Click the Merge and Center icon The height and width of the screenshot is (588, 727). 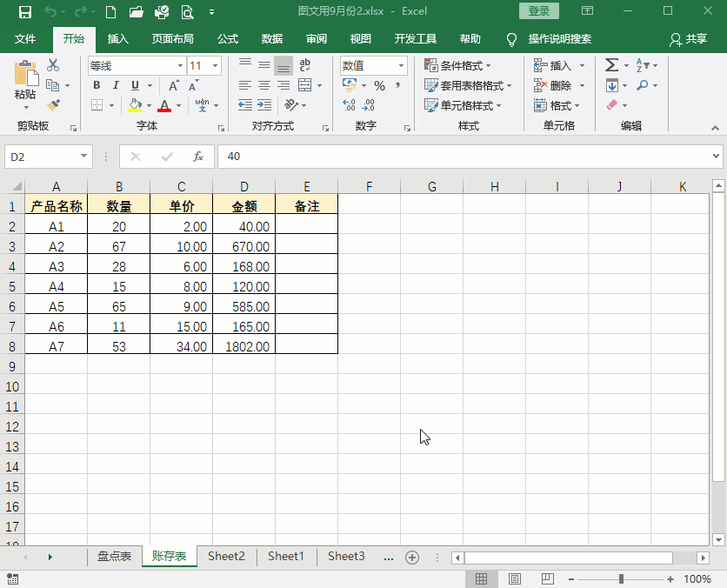tap(304, 85)
